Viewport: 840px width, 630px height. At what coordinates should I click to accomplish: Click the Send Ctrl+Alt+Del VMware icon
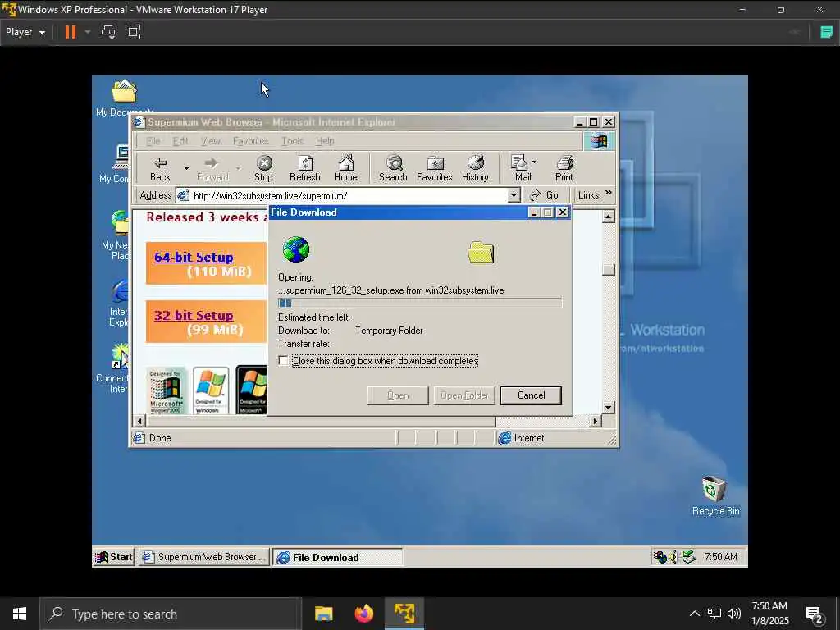click(108, 32)
